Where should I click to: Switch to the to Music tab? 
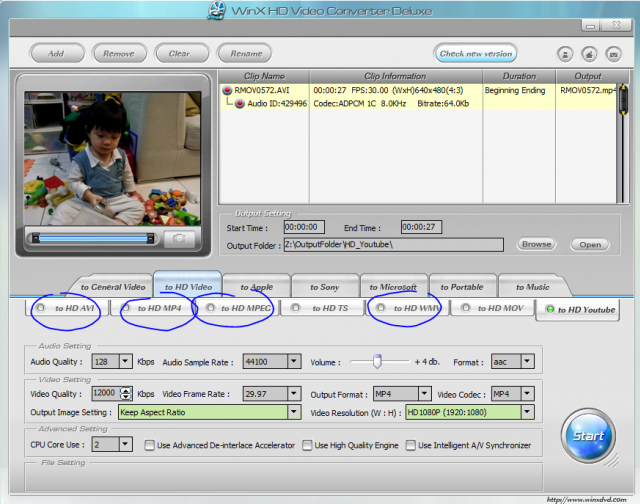pyautogui.click(x=533, y=287)
